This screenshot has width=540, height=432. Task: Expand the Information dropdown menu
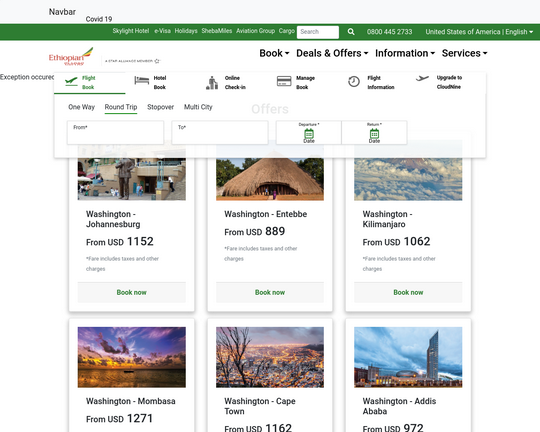(405, 53)
